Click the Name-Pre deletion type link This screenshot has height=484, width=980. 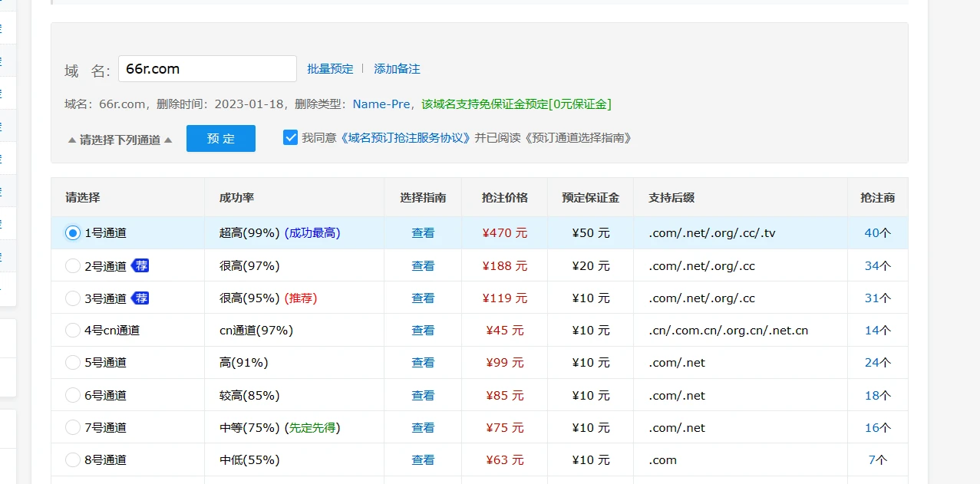coord(381,104)
